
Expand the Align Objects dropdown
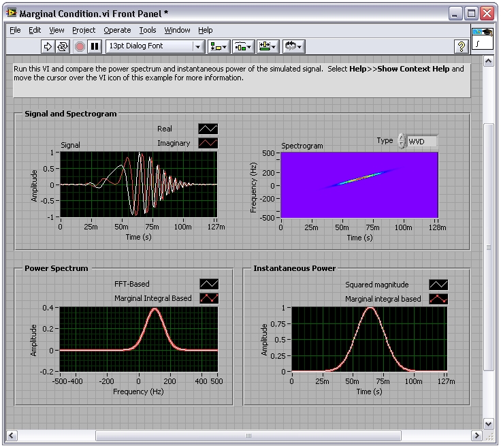219,46
